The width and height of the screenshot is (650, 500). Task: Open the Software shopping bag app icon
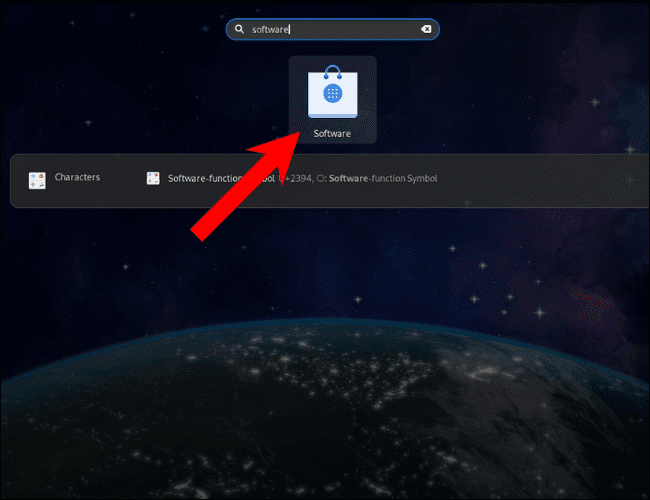pyautogui.click(x=332, y=92)
